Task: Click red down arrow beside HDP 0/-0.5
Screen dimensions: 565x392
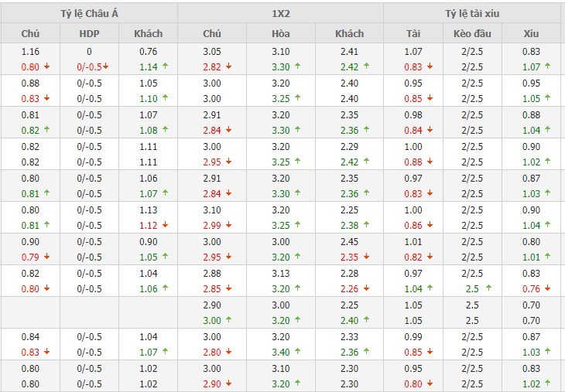Action: [x=105, y=66]
